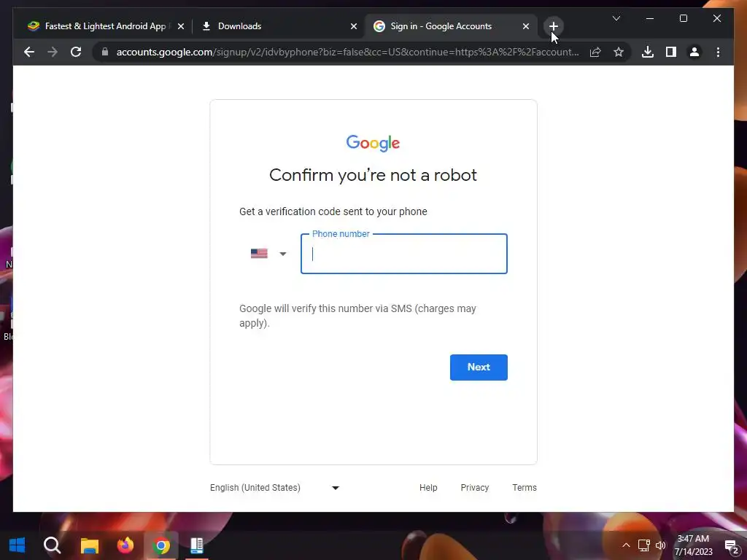Launch File Explorer from taskbar
This screenshot has width=747, height=560.
click(89, 545)
